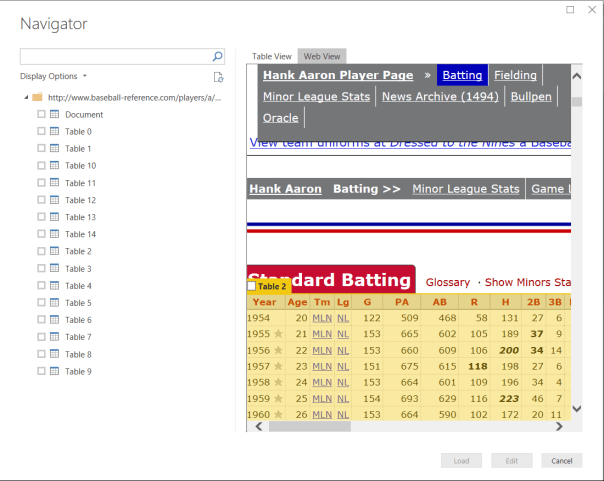Click the Table 14 table icon
The height and width of the screenshot is (481, 604).
click(55, 234)
